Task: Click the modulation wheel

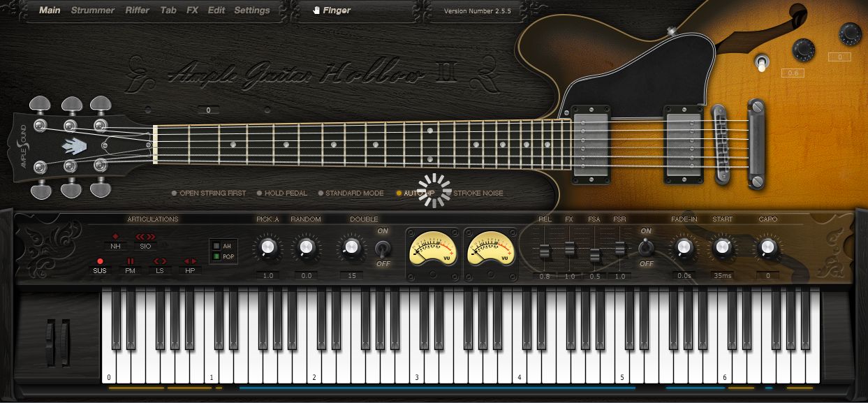Action: click(x=64, y=342)
